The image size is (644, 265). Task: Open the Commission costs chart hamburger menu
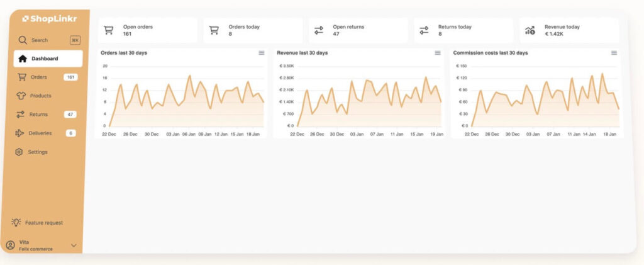(x=614, y=53)
